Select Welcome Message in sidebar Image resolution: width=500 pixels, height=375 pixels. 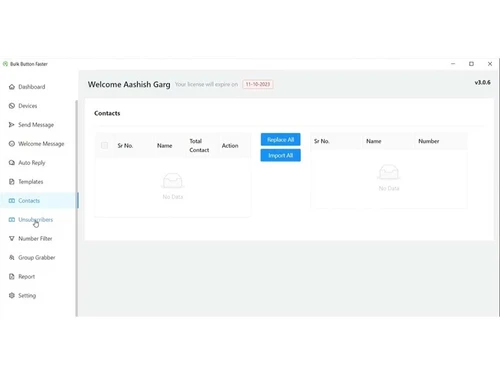pos(41,144)
